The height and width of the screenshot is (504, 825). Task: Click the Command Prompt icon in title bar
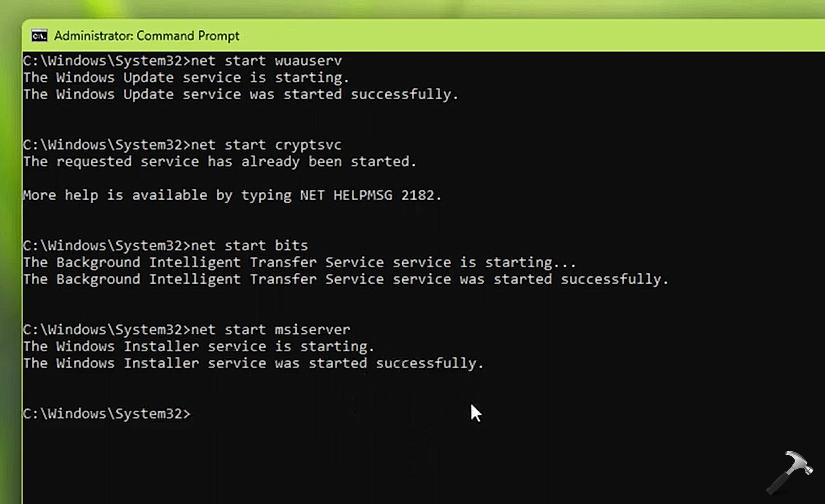click(39, 36)
